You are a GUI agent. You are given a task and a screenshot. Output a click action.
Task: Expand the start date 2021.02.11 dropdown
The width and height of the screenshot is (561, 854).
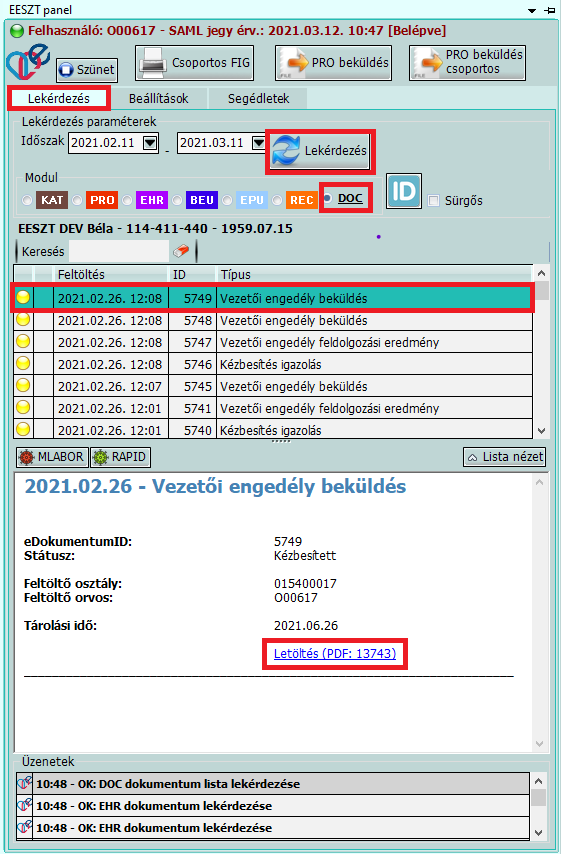(150, 143)
